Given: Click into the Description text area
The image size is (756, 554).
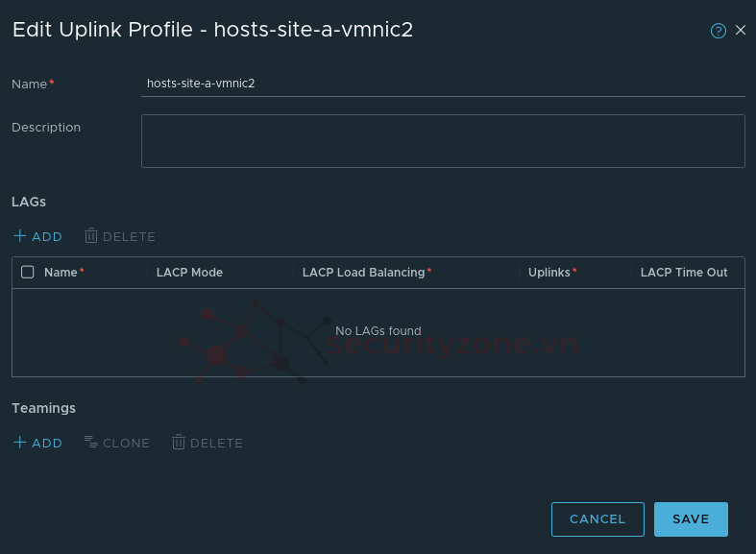Looking at the screenshot, I should (443, 141).
